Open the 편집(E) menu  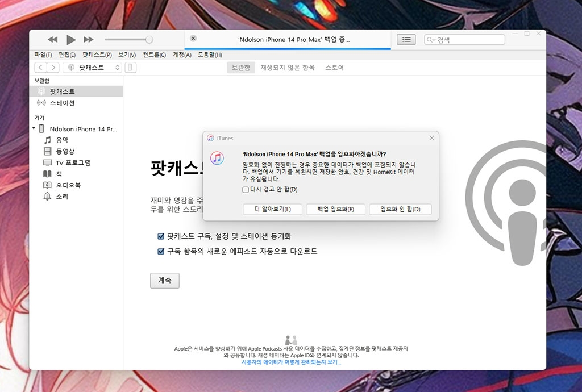click(x=67, y=55)
